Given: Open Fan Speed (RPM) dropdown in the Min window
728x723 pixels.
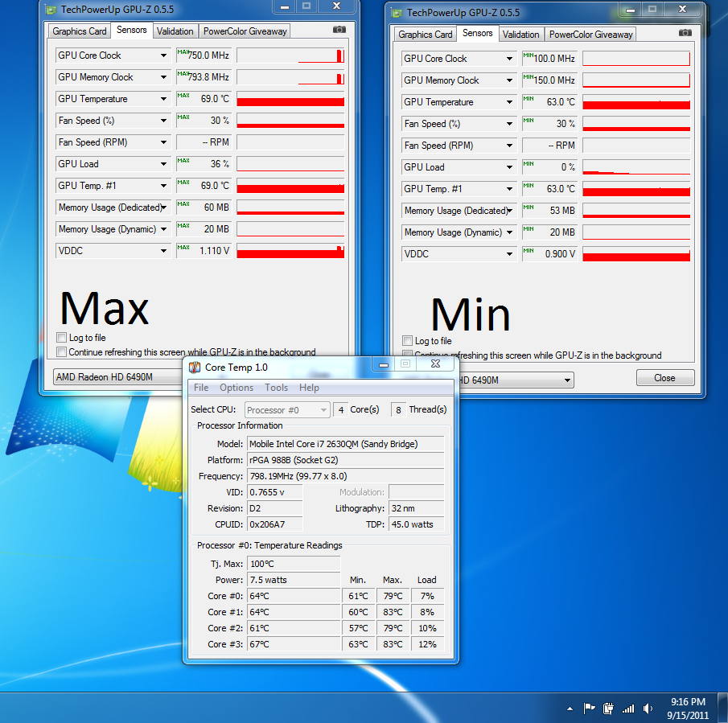Looking at the screenshot, I should (x=509, y=146).
